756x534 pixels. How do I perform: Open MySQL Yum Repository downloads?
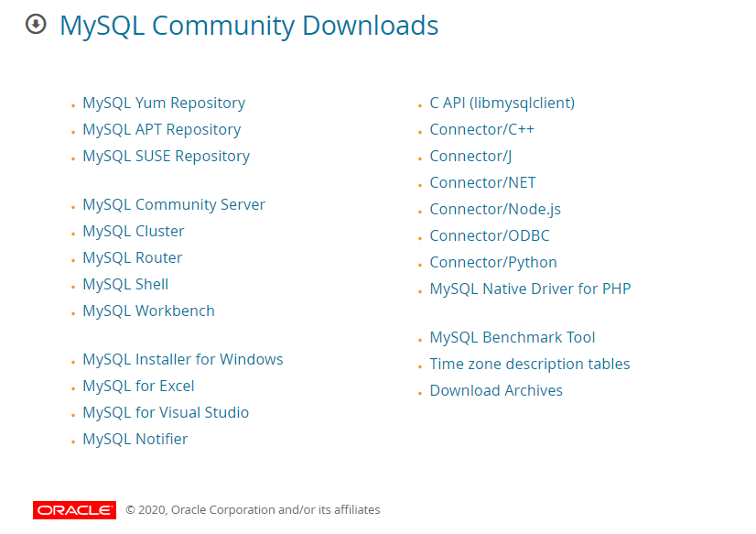pos(163,103)
